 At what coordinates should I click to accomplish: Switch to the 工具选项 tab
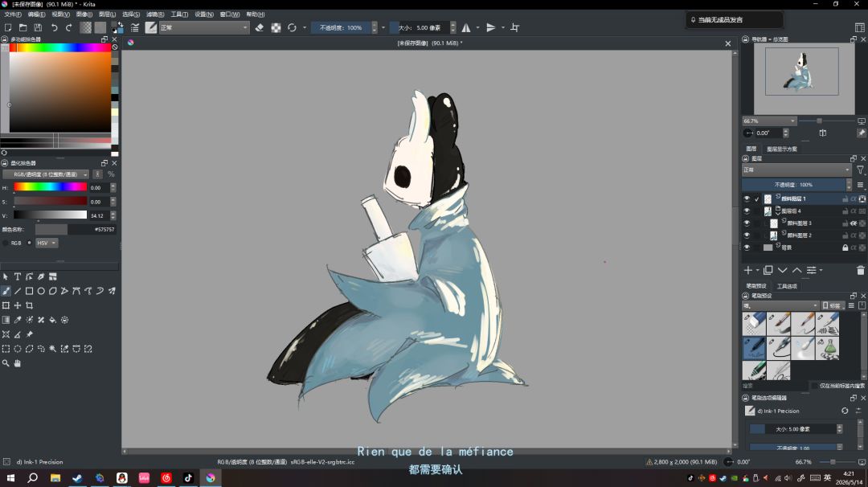click(787, 286)
